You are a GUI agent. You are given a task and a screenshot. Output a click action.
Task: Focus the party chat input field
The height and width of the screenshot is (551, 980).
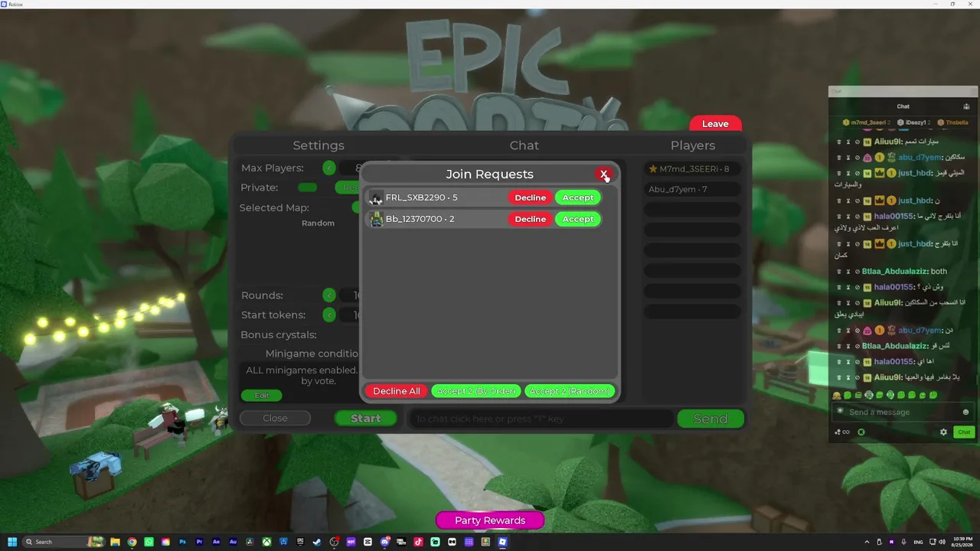point(541,419)
